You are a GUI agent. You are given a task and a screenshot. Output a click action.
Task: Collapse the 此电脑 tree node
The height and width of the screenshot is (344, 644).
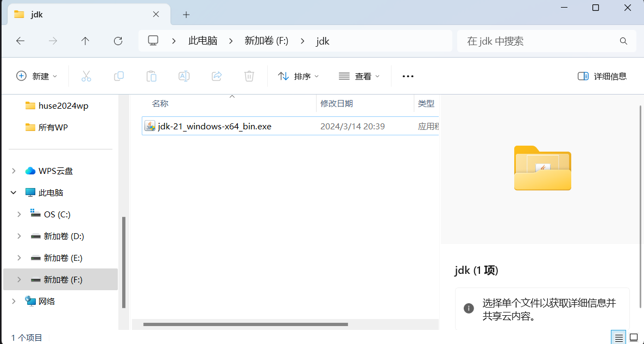(x=14, y=192)
